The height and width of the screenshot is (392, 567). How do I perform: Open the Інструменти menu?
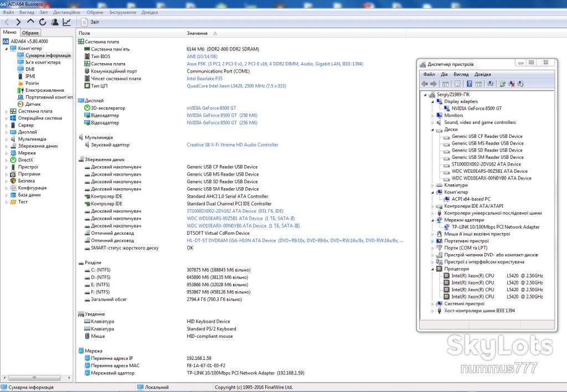click(122, 12)
